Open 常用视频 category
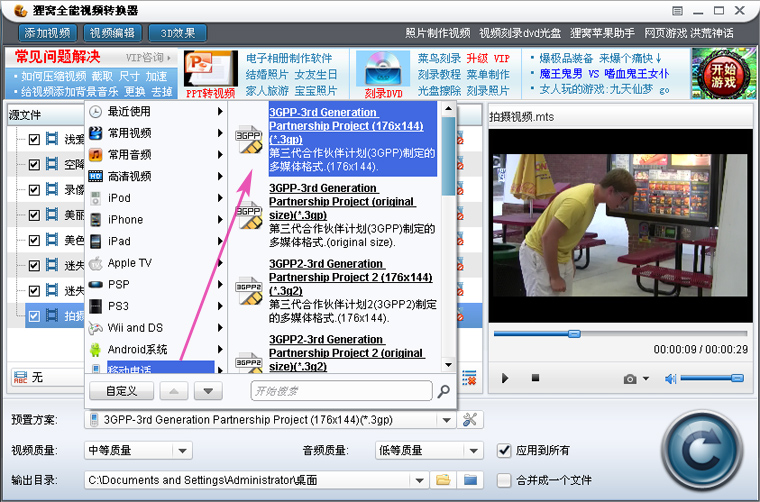The height and width of the screenshot is (502, 760). tap(156, 133)
